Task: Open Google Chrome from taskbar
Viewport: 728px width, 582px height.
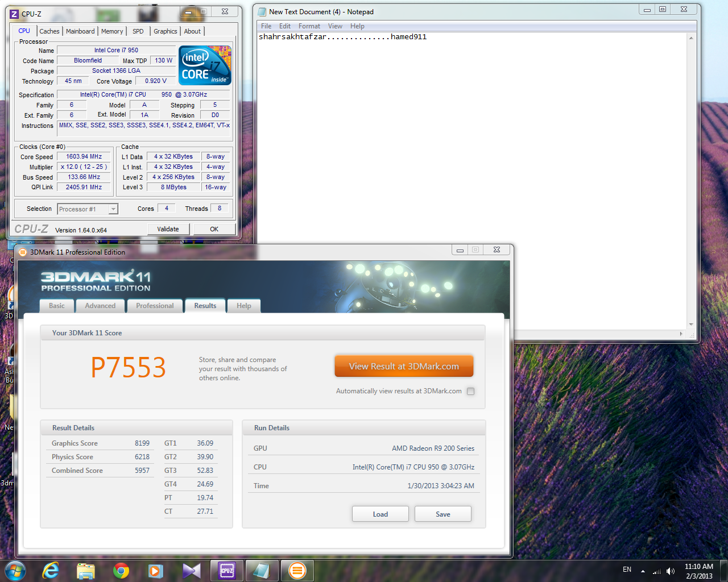Action: 121,570
